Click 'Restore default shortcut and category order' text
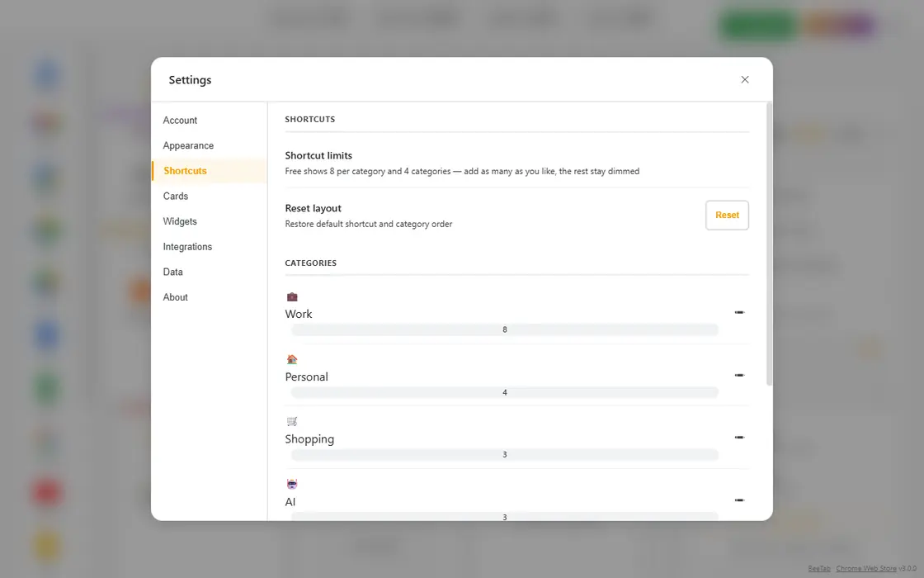This screenshot has height=578, width=924. click(x=369, y=224)
